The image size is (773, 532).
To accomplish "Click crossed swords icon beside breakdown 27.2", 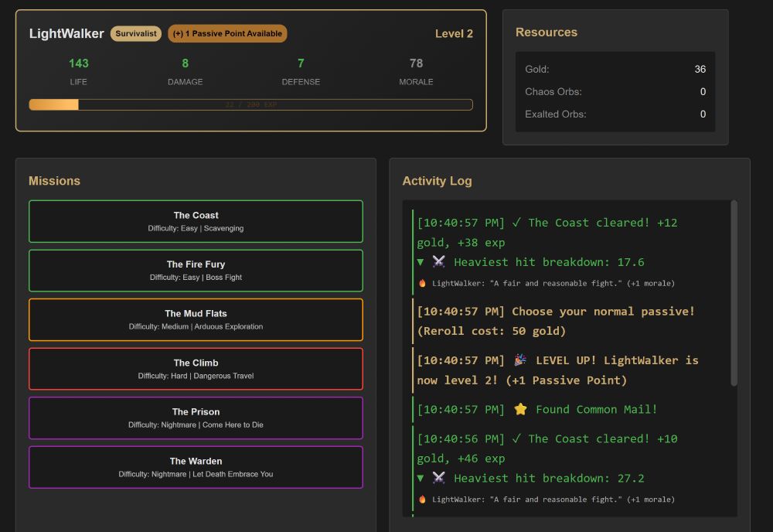I will [439, 478].
